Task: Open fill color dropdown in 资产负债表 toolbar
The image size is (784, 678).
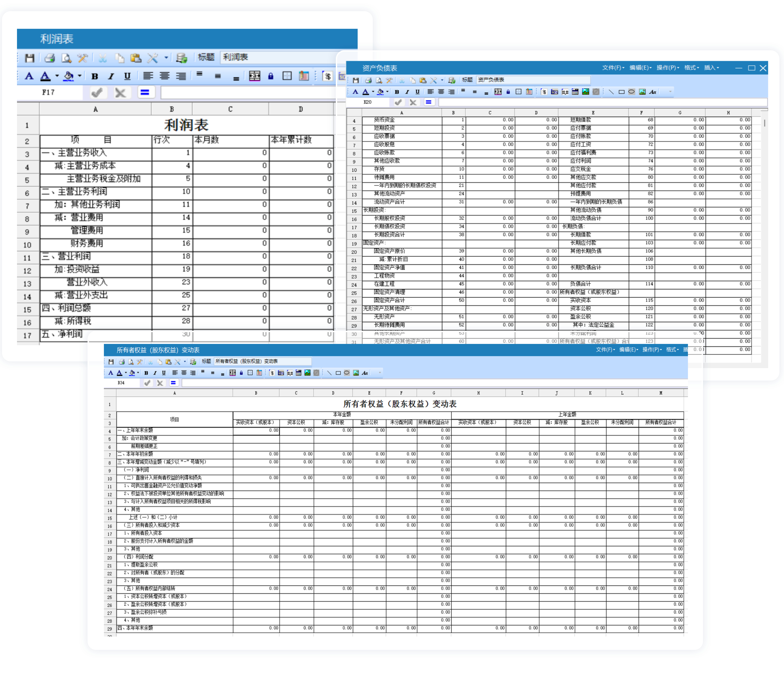Action: (387, 92)
